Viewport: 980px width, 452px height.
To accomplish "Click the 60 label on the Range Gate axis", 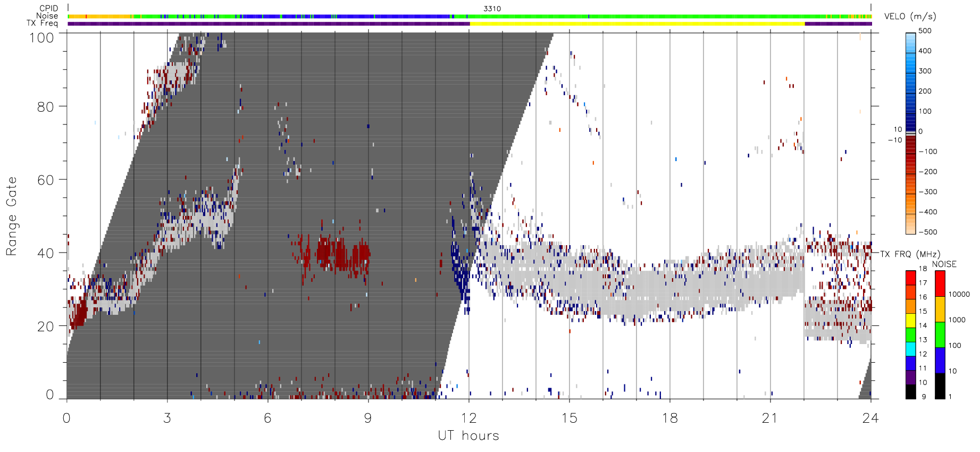I will click(x=45, y=180).
